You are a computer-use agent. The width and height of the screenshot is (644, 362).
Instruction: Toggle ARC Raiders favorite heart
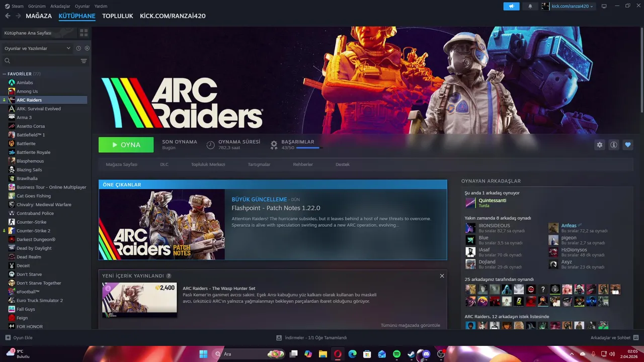point(627,145)
